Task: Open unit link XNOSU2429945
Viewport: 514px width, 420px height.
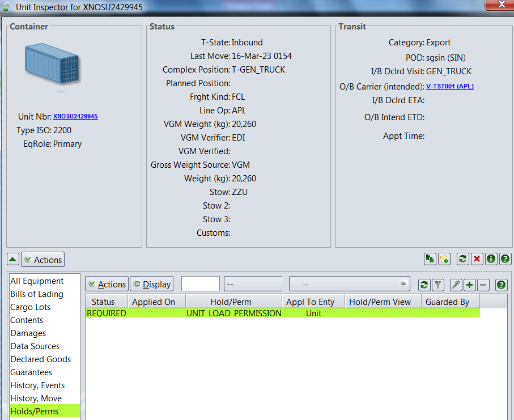Action: [x=75, y=116]
